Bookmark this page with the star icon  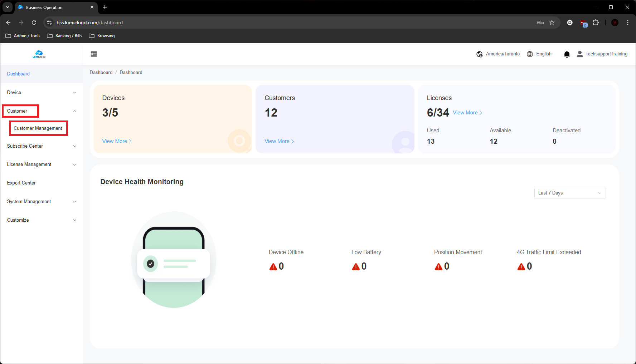coord(552,23)
